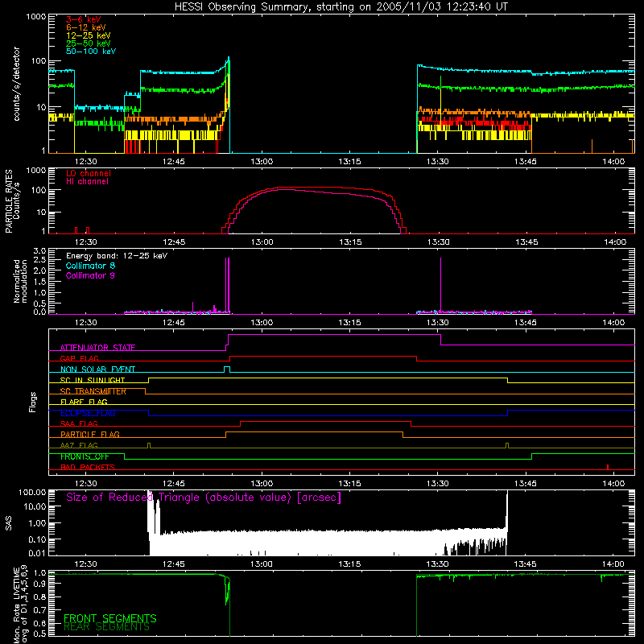Screen dimensions: 644x644
Task: Click the AAZ_FLAG label
Action: coord(79,445)
